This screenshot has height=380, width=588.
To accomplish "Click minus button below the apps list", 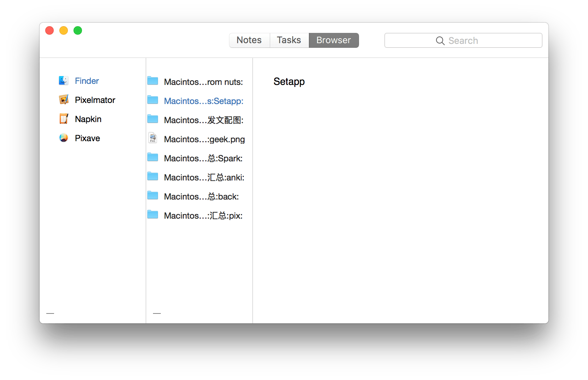I will pos(50,313).
